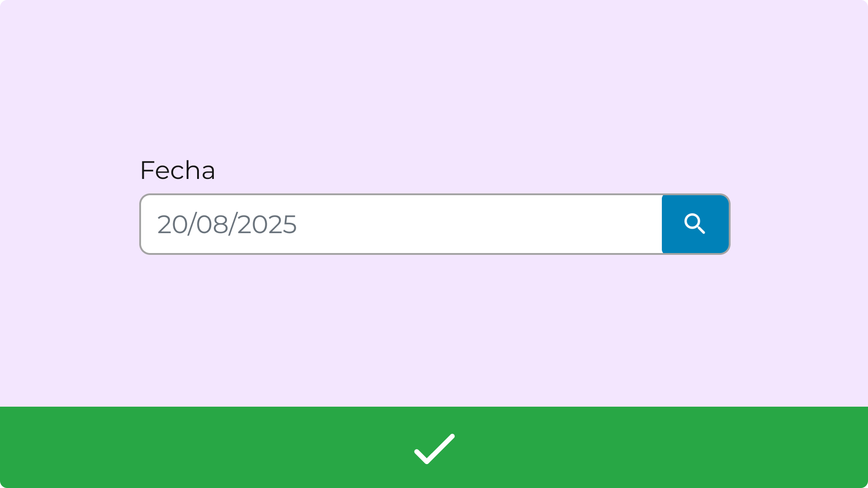The height and width of the screenshot is (488, 868).
Task: Confirm using the green checkmark bar
Action: [434, 447]
